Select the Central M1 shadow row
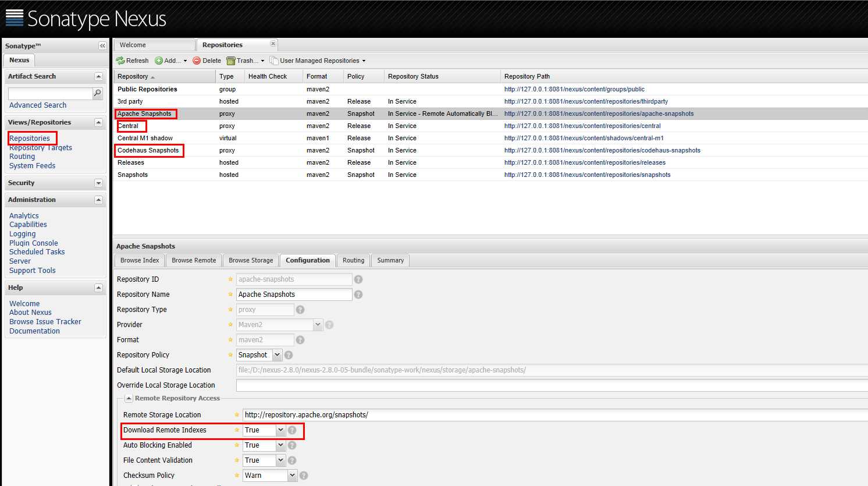The image size is (868, 486). click(490, 138)
